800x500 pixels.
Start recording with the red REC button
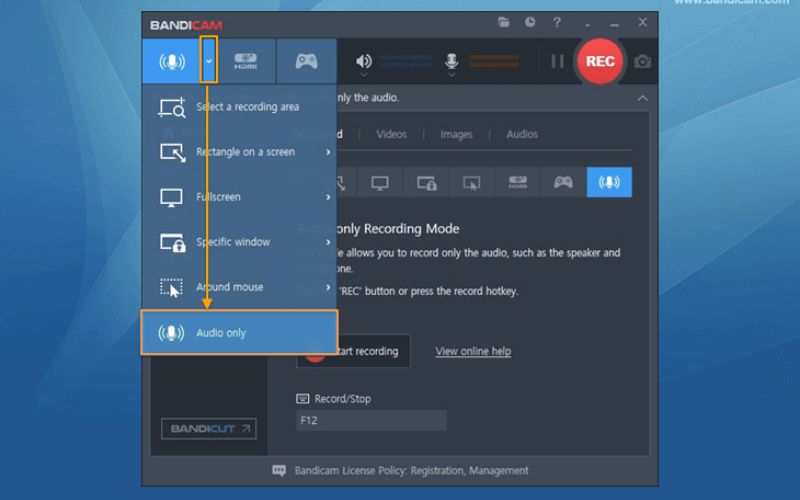(600, 61)
